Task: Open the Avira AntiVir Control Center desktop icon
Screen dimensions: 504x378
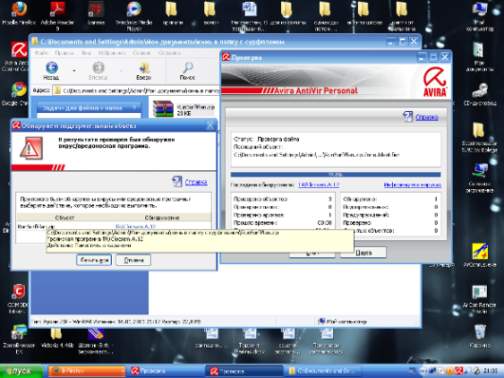Action: point(18,56)
